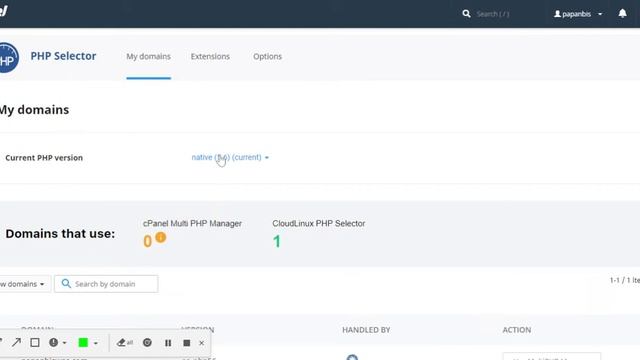Open the native (current) PHP version dropdown

[x=230, y=157]
